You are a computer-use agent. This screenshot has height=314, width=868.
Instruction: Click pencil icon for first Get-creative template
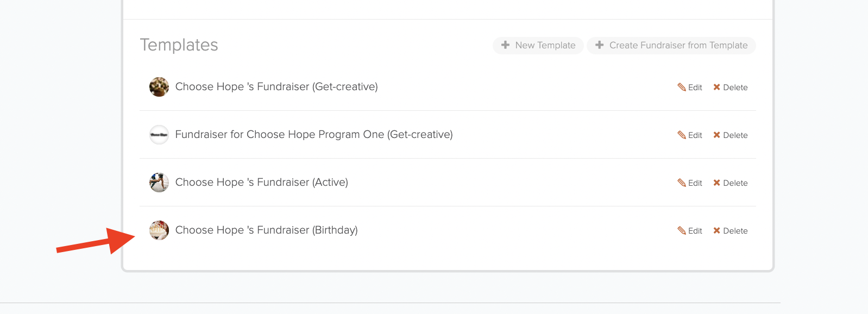point(682,87)
